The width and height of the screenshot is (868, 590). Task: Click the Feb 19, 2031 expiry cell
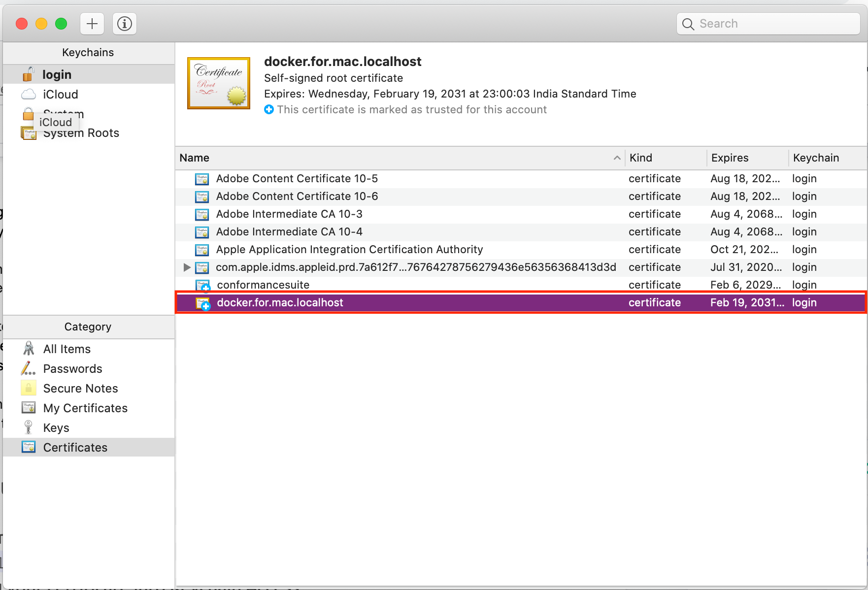click(747, 302)
